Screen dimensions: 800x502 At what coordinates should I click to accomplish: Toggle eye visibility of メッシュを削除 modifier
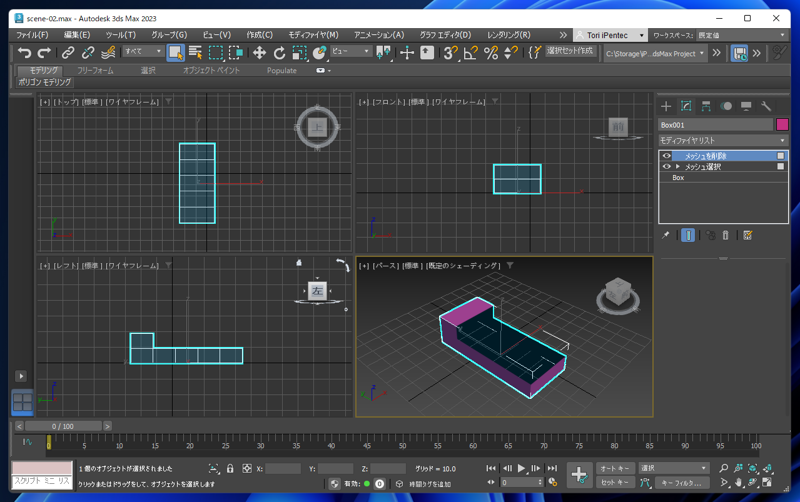click(667, 156)
